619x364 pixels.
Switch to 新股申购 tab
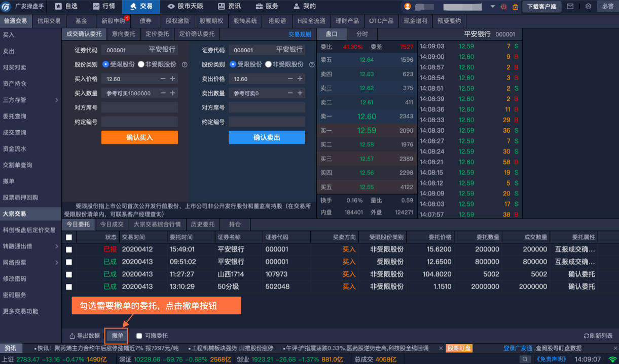coord(114,21)
